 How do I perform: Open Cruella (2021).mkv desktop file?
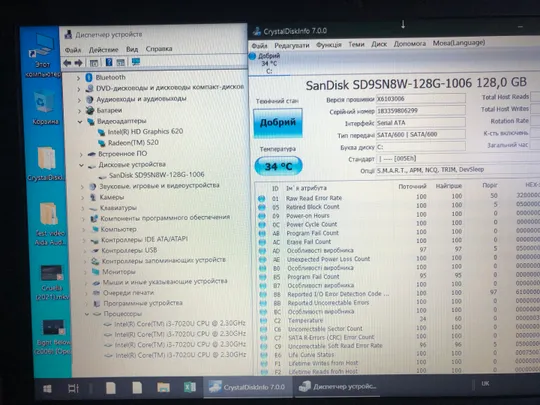coord(52,282)
